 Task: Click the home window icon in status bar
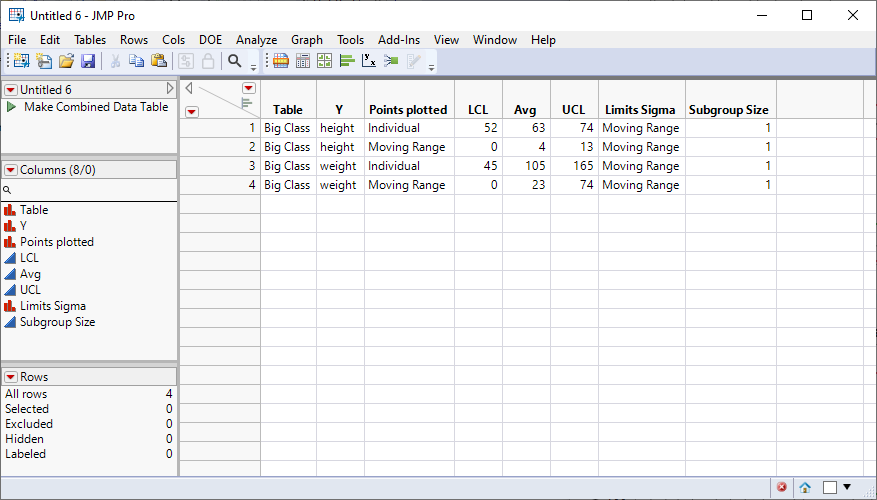pyautogui.click(x=805, y=487)
